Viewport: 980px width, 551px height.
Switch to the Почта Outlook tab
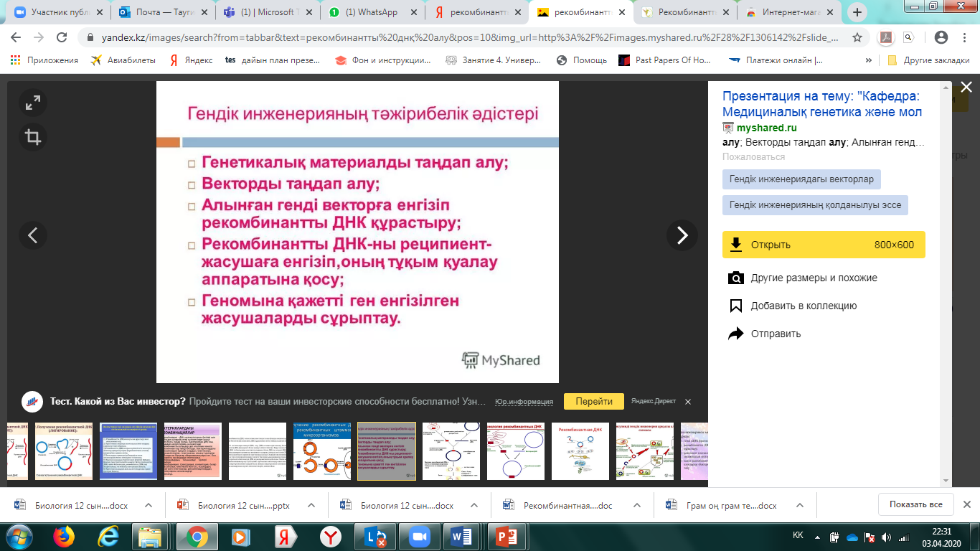(164, 12)
